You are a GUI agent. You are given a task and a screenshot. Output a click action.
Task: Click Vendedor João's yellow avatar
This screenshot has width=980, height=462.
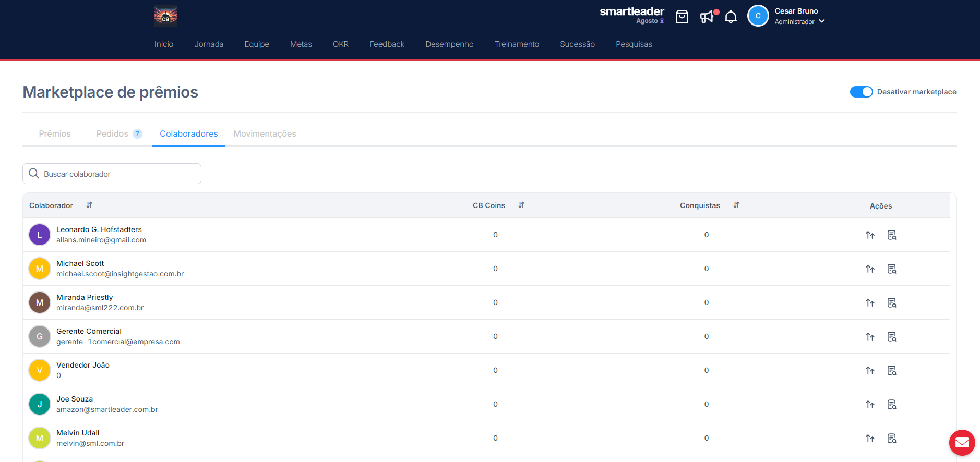pos(40,370)
